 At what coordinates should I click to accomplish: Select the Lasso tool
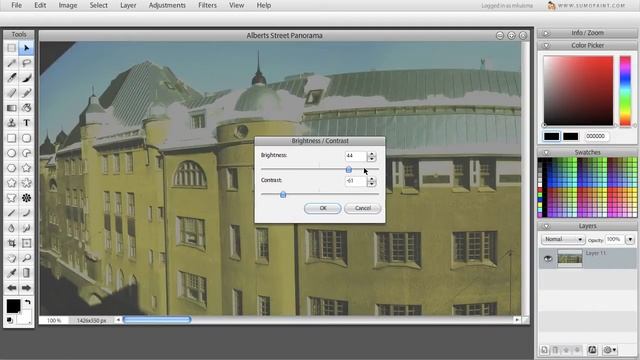pyautogui.click(x=26, y=63)
